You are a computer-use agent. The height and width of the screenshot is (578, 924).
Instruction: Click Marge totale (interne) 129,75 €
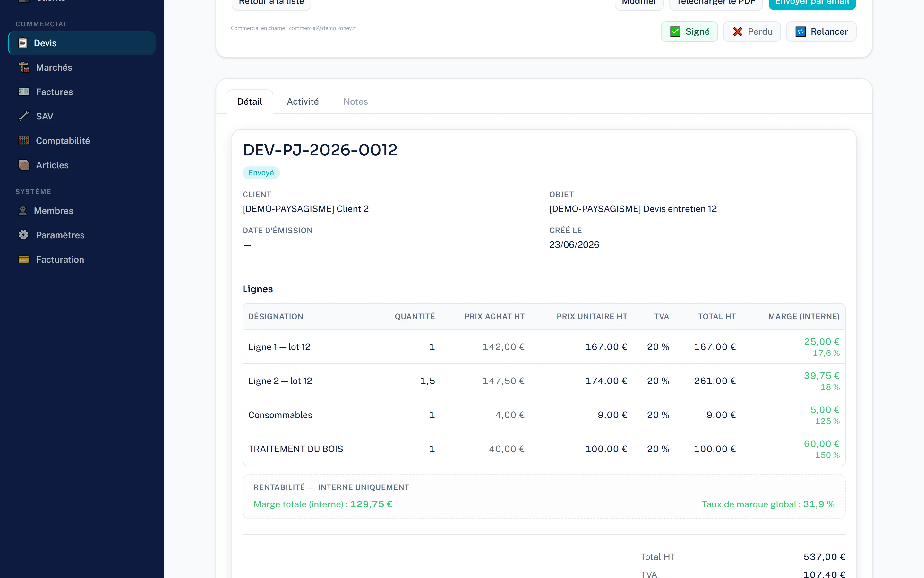click(x=323, y=504)
